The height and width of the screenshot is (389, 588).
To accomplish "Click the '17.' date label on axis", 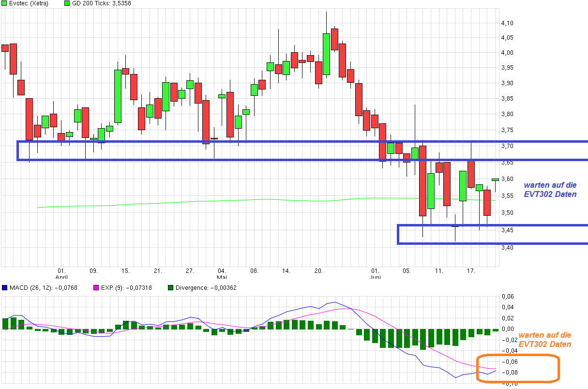I will click(x=470, y=271).
